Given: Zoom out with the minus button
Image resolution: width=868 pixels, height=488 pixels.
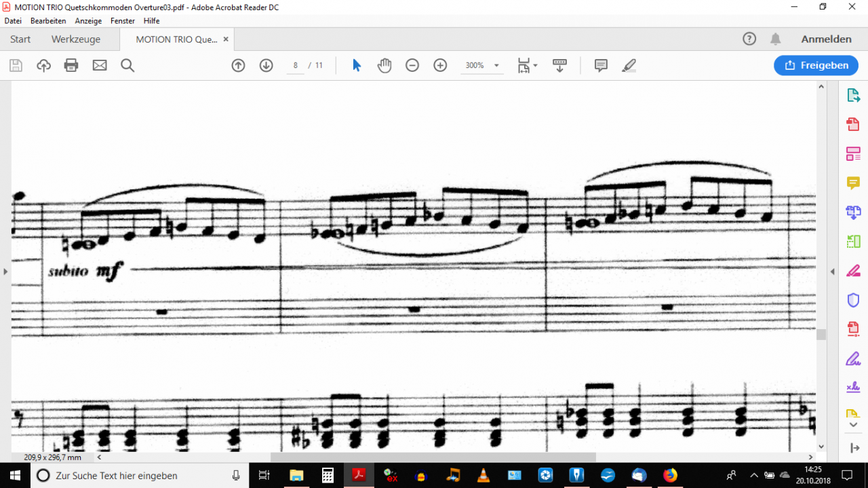Looking at the screenshot, I should pos(412,65).
